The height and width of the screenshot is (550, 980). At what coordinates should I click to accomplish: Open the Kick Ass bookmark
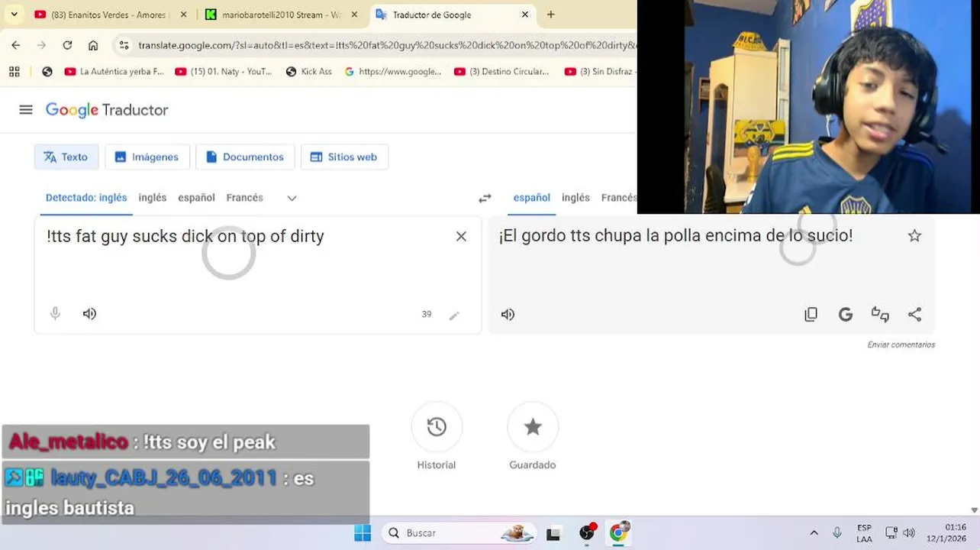click(x=309, y=71)
